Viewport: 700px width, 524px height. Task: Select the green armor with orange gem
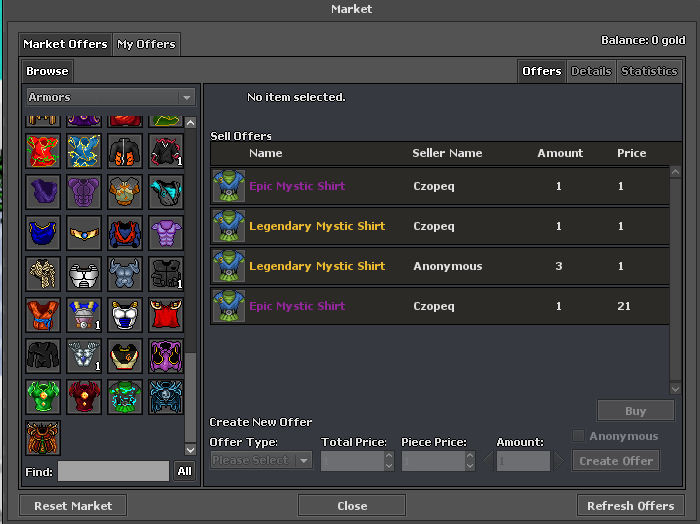tap(43, 396)
